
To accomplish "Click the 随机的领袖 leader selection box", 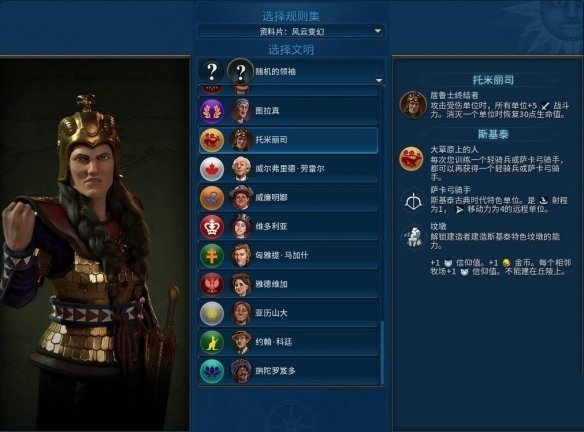I will click(291, 72).
